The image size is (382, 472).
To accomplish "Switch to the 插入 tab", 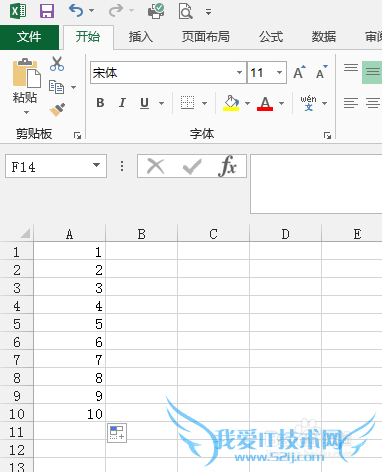I will pyautogui.click(x=141, y=37).
